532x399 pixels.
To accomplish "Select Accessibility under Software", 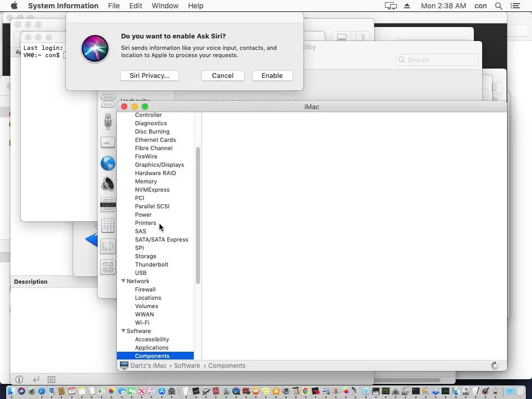I will tap(152, 339).
